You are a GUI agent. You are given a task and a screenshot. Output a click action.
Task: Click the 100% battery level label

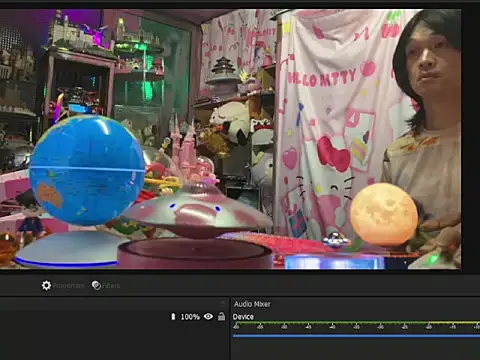[x=190, y=317]
